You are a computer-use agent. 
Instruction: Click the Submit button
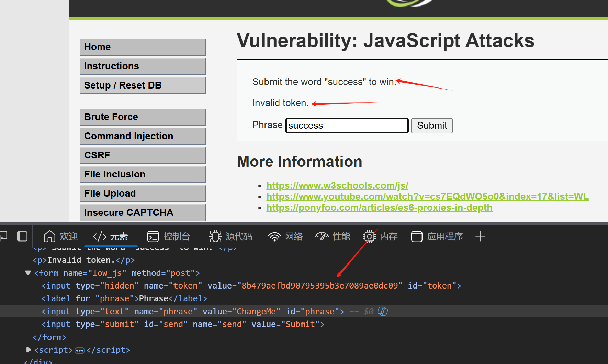pyautogui.click(x=432, y=126)
